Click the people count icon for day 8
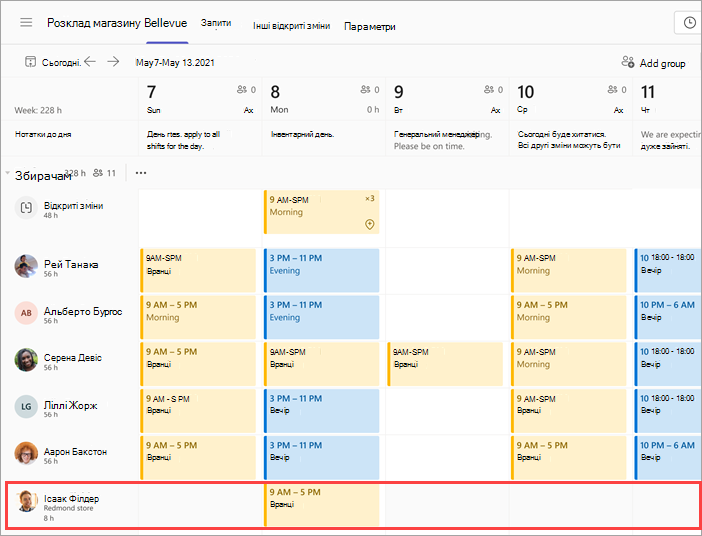The width and height of the screenshot is (702, 536). 365,90
